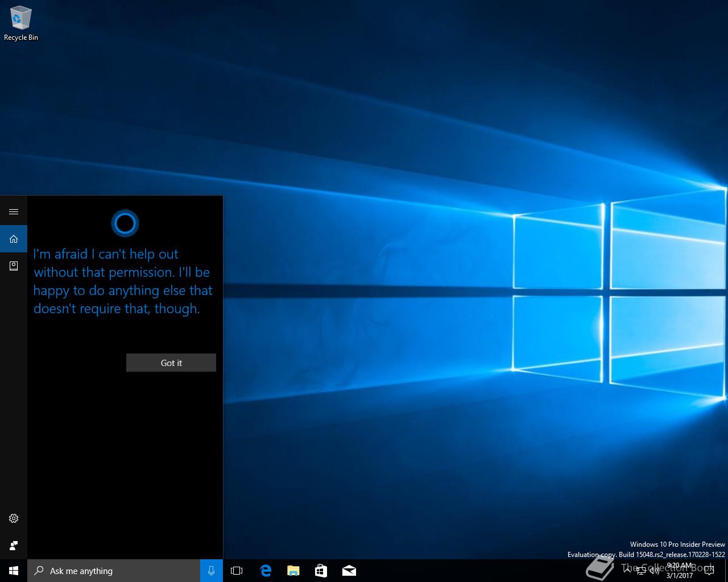Open the Mail app from taskbar

coord(349,571)
